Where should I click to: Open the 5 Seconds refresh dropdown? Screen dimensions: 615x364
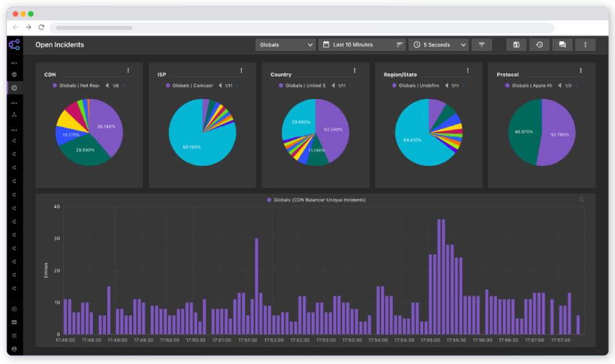[x=439, y=45]
